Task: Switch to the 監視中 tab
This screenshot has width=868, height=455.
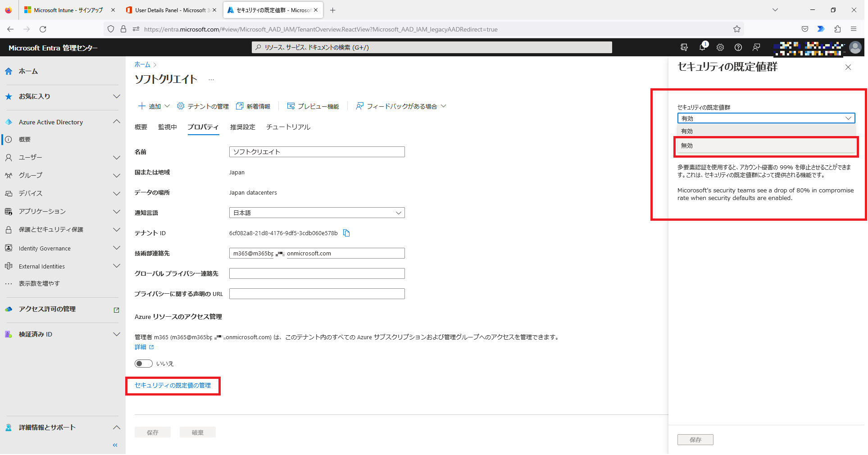Action: 168,127
